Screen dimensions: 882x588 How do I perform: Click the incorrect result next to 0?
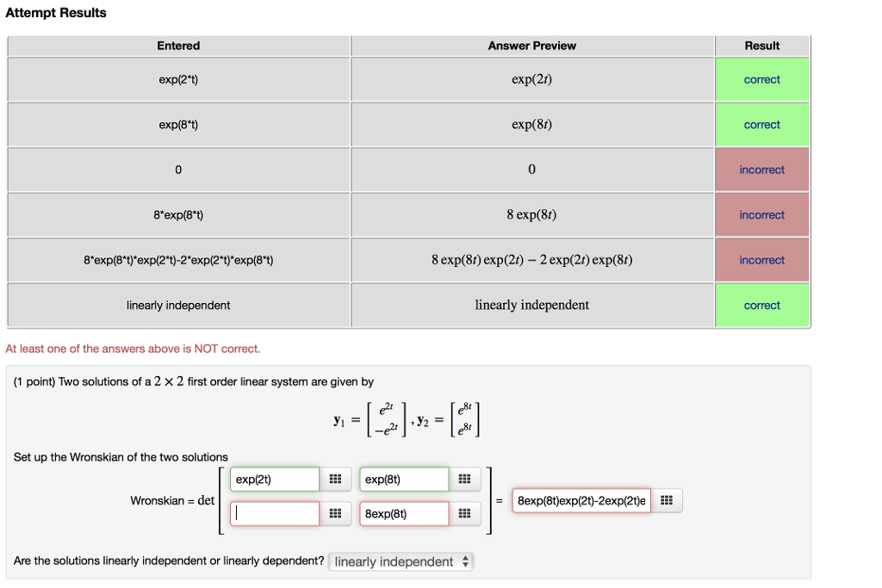pyautogui.click(x=761, y=169)
